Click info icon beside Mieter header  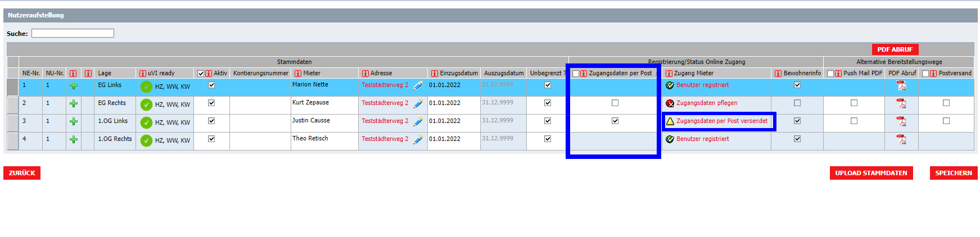[298, 74]
